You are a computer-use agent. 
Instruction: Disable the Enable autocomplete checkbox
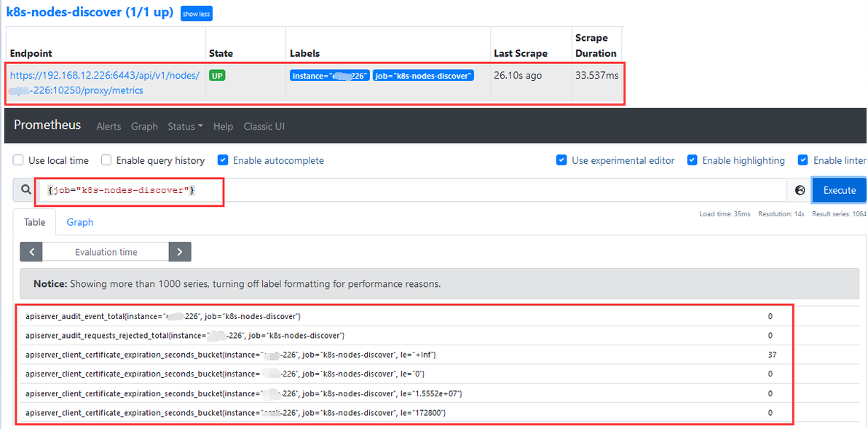coord(223,160)
